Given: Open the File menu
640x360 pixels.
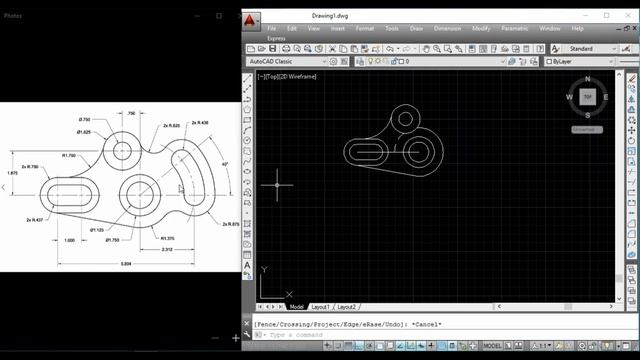Looking at the screenshot, I should tap(271, 28).
